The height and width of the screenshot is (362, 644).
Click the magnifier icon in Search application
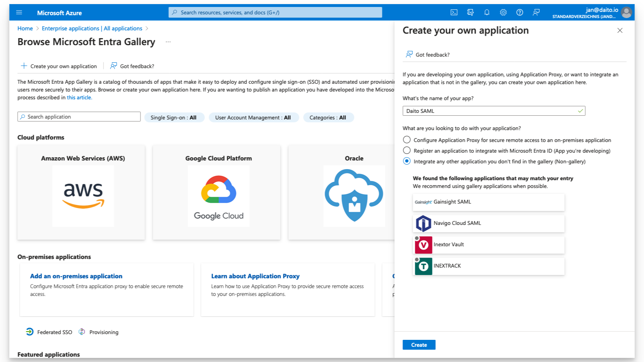[x=23, y=117]
